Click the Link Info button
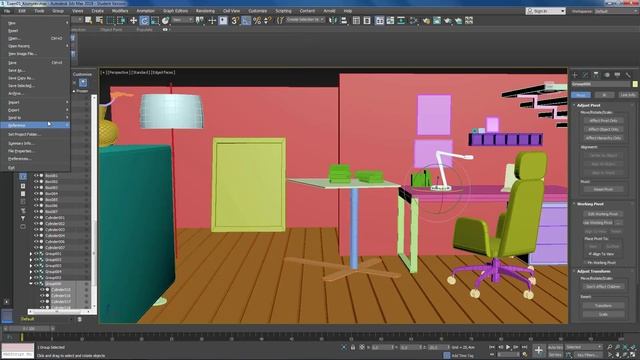The height and width of the screenshot is (360, 640). [x=627, y=95]
